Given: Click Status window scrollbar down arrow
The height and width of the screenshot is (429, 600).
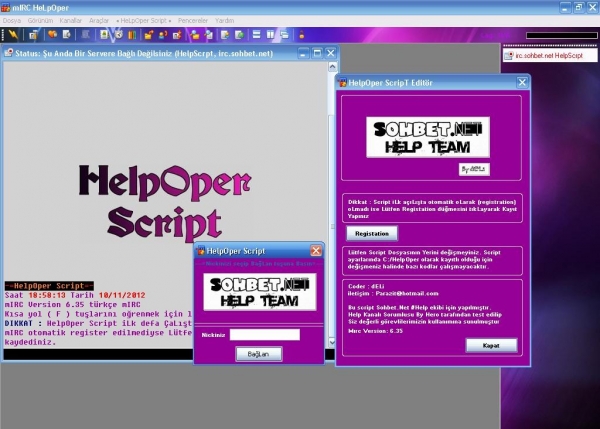Looking at the screenshot, I should pos(333,342).
